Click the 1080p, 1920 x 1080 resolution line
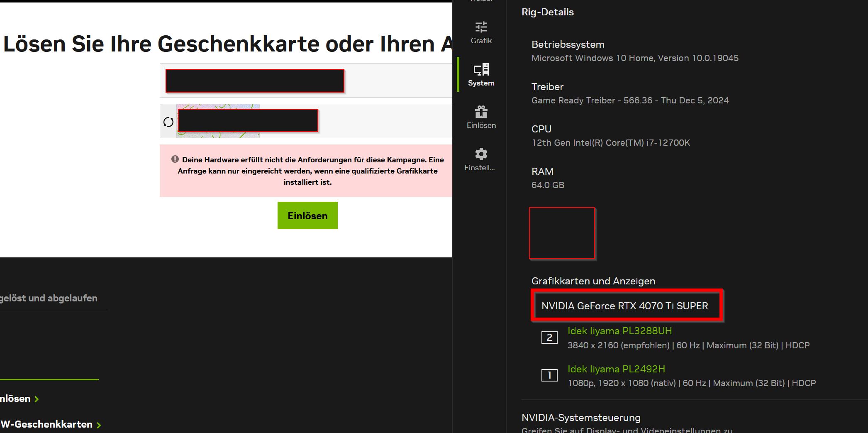This screenshot has width=868, height=433. [692, 383]
